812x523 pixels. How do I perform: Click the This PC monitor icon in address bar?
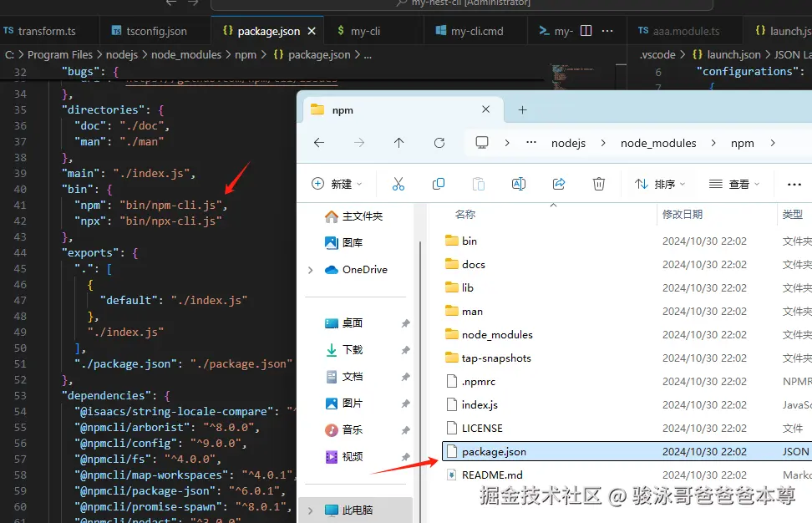click(x=482, y=142)
